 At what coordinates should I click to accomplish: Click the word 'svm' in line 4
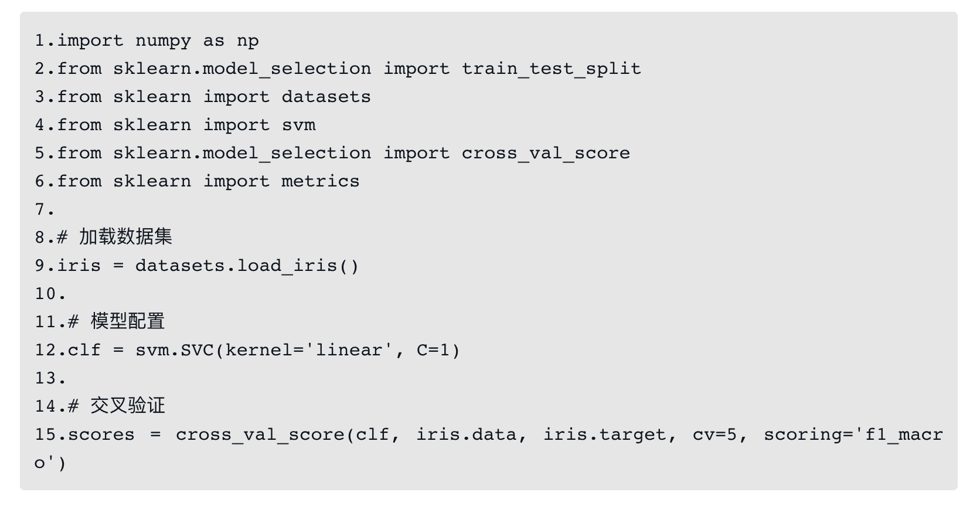pos(298,125)
